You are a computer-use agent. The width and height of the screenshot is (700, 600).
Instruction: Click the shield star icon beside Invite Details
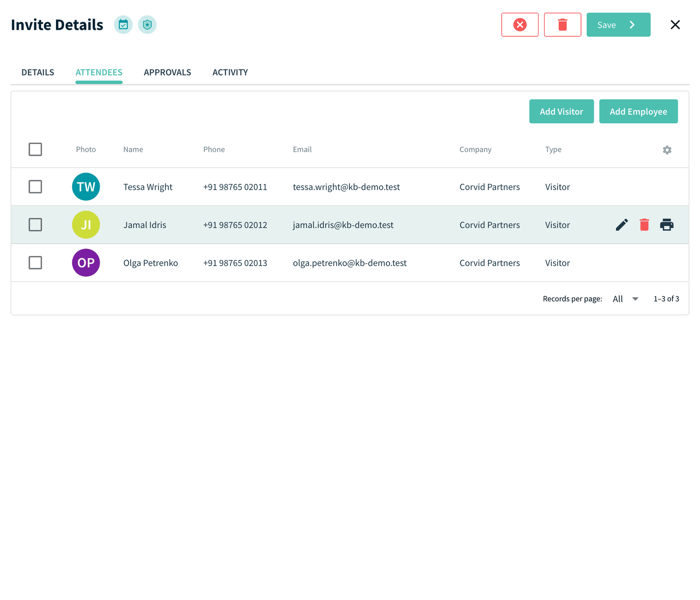coord(147,25)
